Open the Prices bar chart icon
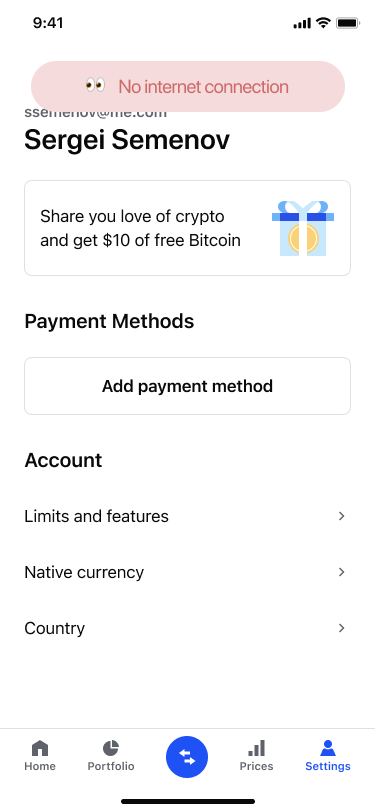 point(256,748)
